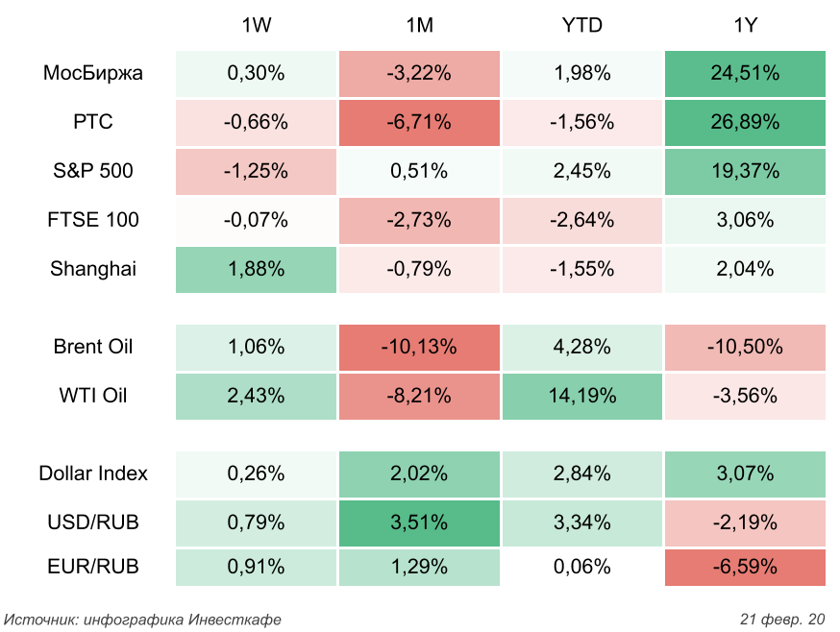
Task: Click the МосБиржа row label
Action: tap(93, 73)
